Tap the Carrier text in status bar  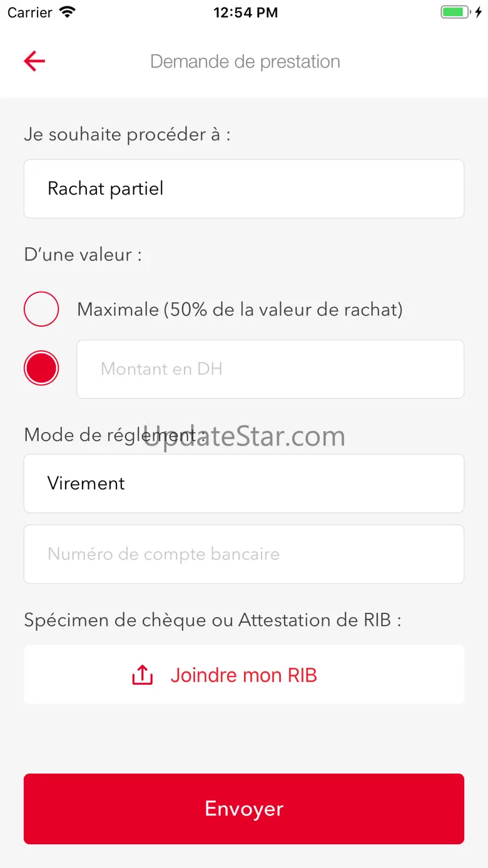click(29, 13)
